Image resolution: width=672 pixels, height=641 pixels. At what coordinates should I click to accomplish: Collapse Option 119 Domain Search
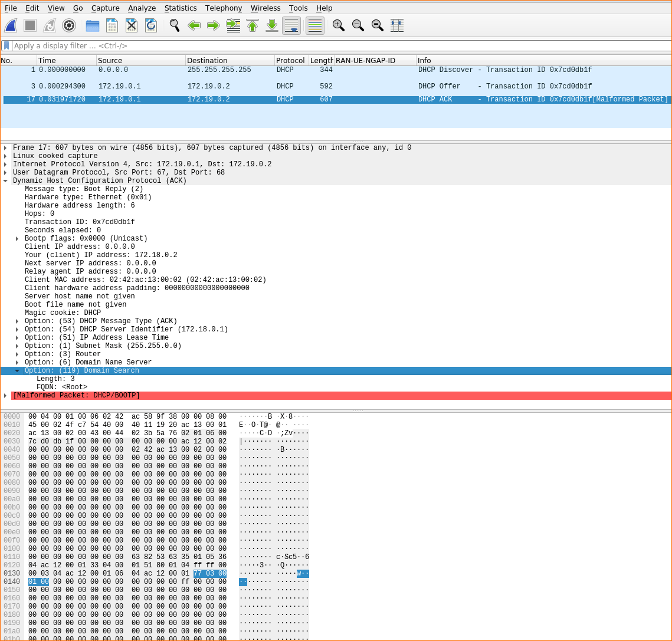17,371
